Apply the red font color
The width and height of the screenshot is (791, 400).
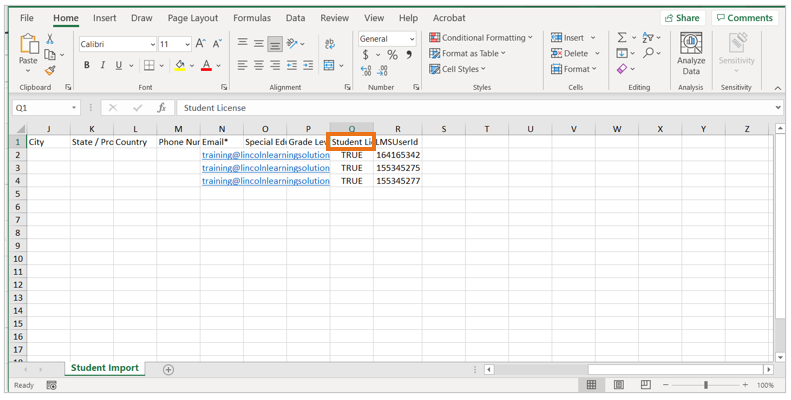tap(206, 65)
